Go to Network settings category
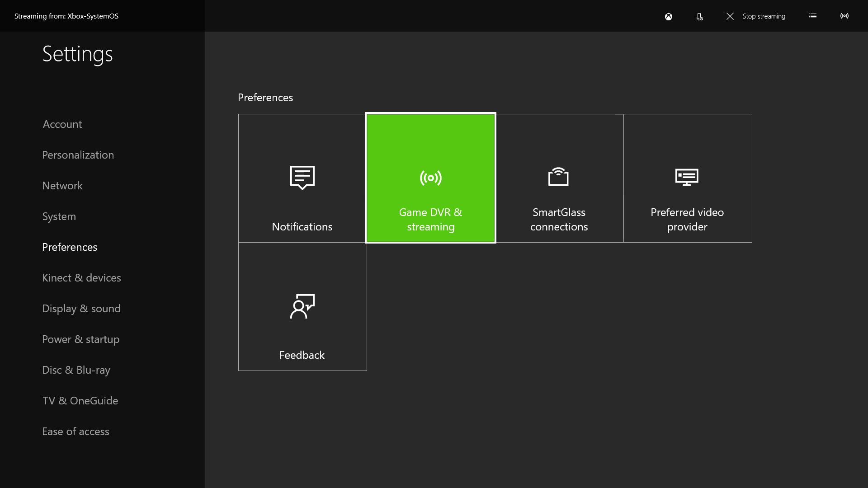868x488 pixels. coord(62,186)
